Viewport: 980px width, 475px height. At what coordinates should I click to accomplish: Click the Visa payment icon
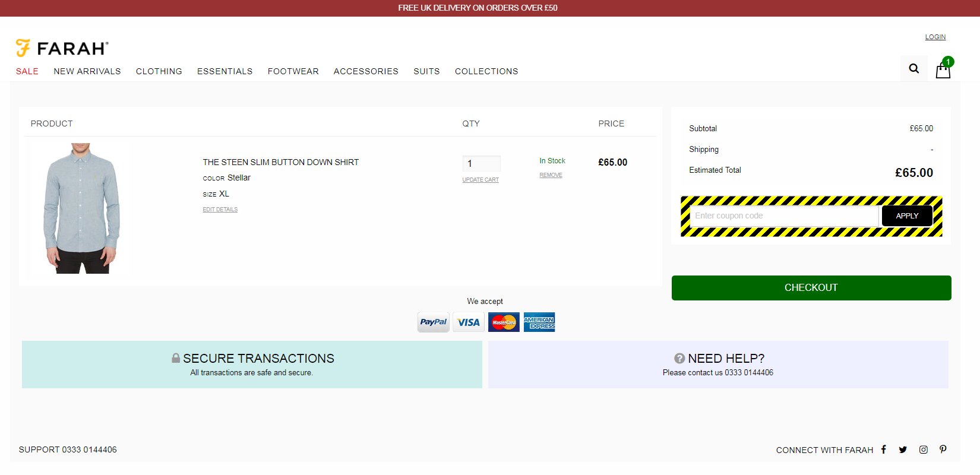click(x=469, y=322)
